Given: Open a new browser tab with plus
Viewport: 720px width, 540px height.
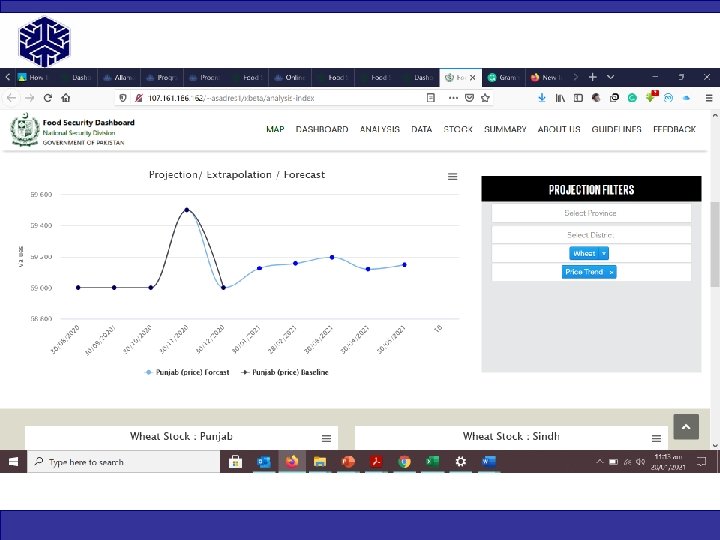Looking at the screenshot, I should [593, 77].
